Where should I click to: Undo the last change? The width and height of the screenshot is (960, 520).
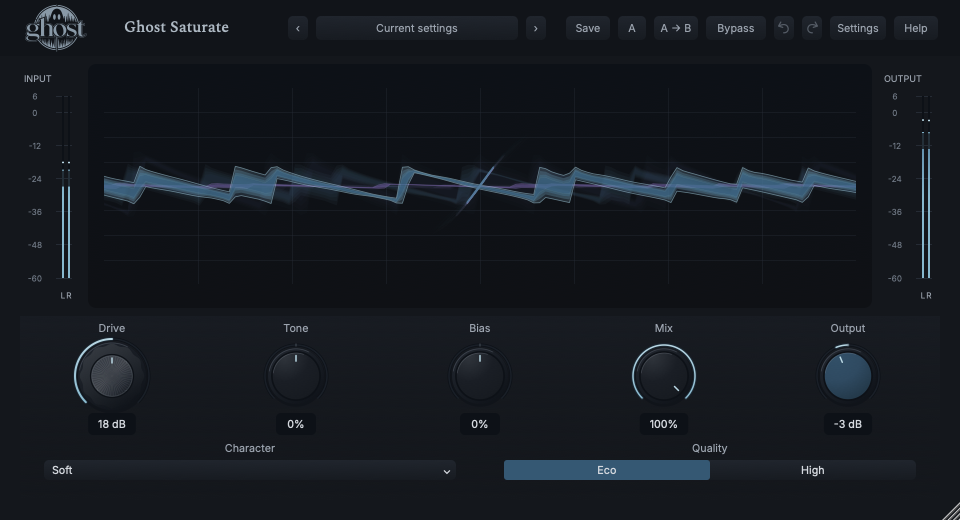point(783,28)
